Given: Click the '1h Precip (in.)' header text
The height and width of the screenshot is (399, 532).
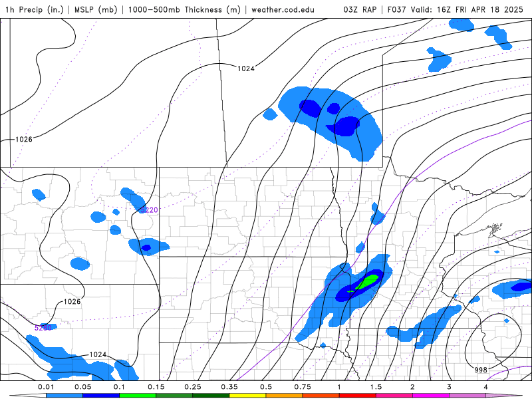Looking at the screenshot, I should (x=35, y=9).
